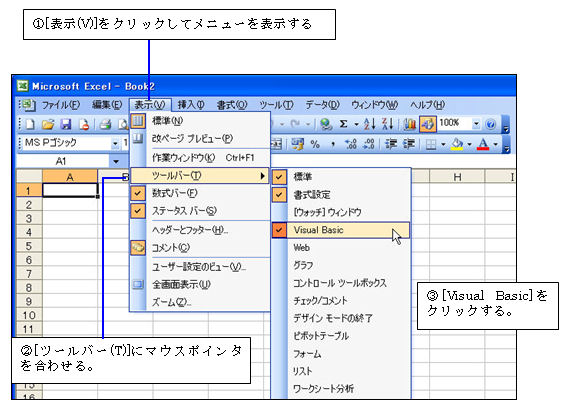568x417 pixels.
Task: Open the 編集(E) menu
Action: (107, 105)
